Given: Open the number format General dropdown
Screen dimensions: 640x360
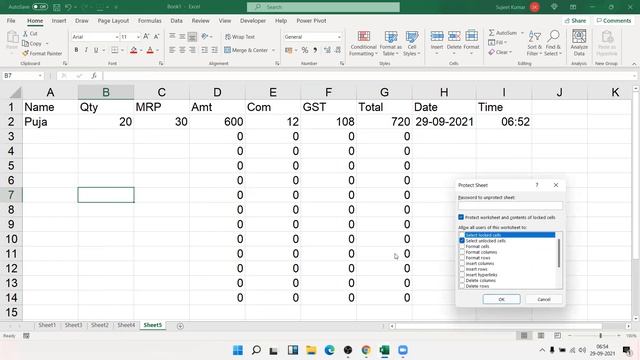Looking at the screenshot, I should click(x=339, y=37).
